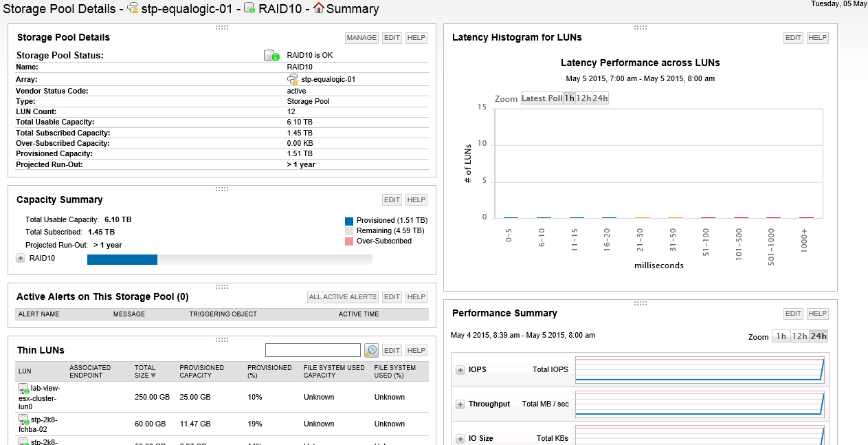Select the Latest Poll zoom option
The image size is (868, 445).
(x=542, y=98)
